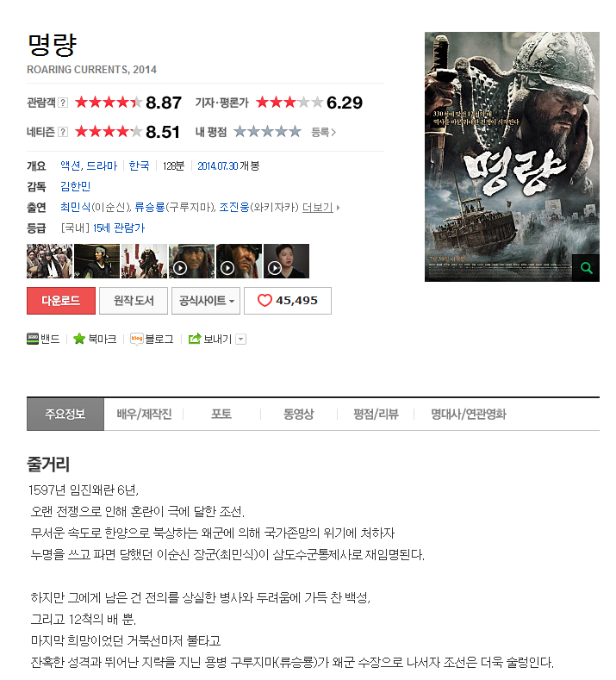Open the dropdown arrow next to 보내기
Image resolution: width=616 pixels, height=680 pixels.
click(x=241, y=339)
